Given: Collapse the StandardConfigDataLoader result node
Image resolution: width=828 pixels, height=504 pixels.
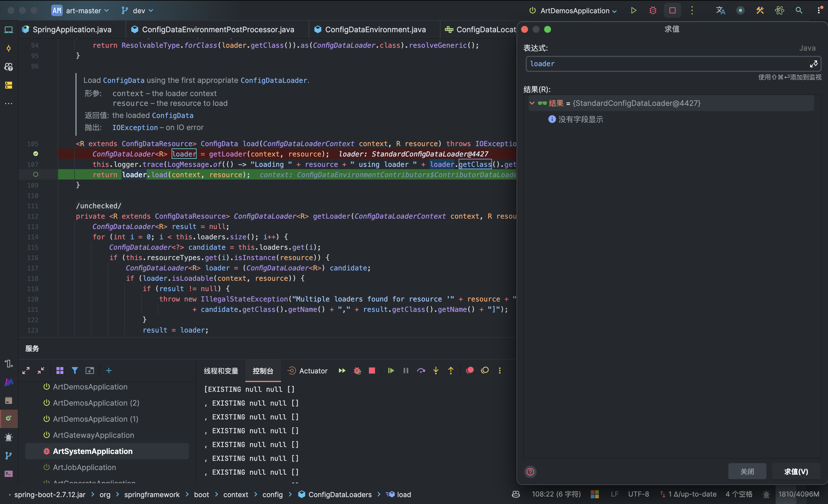Looking at the screenshot, I should (532, 104).
